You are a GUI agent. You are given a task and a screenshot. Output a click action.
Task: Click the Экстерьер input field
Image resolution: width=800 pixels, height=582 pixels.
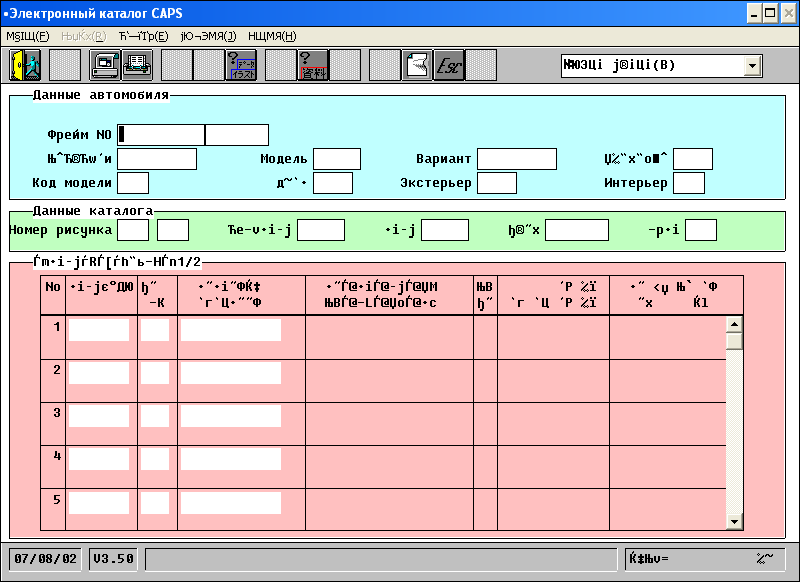[497, 183]
